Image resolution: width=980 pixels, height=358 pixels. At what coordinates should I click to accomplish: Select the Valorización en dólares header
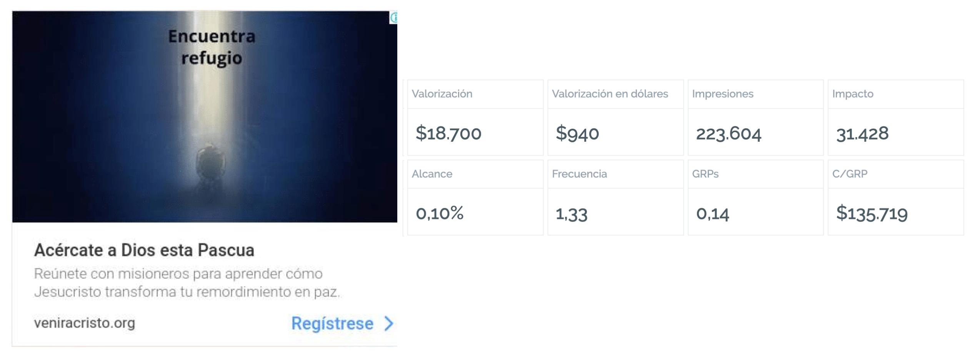coord(615,94)
